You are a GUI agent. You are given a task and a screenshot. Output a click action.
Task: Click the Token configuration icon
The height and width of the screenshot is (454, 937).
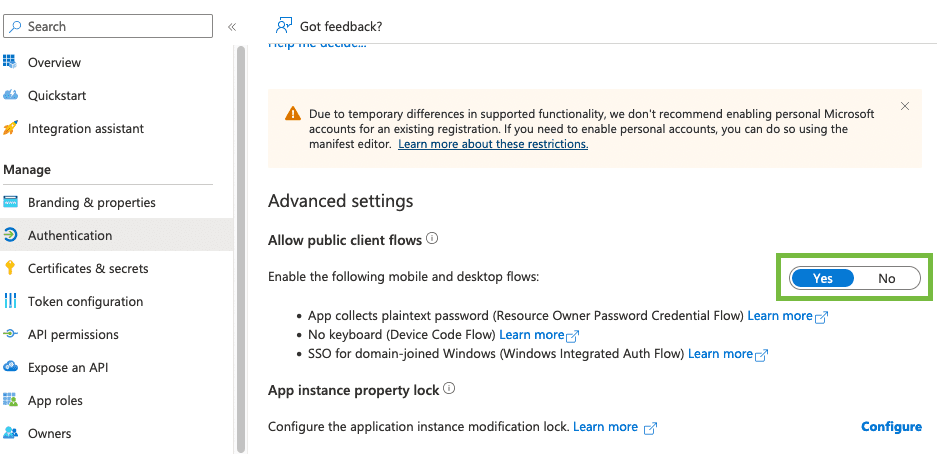pyautogui.click(x=10, y=301)
